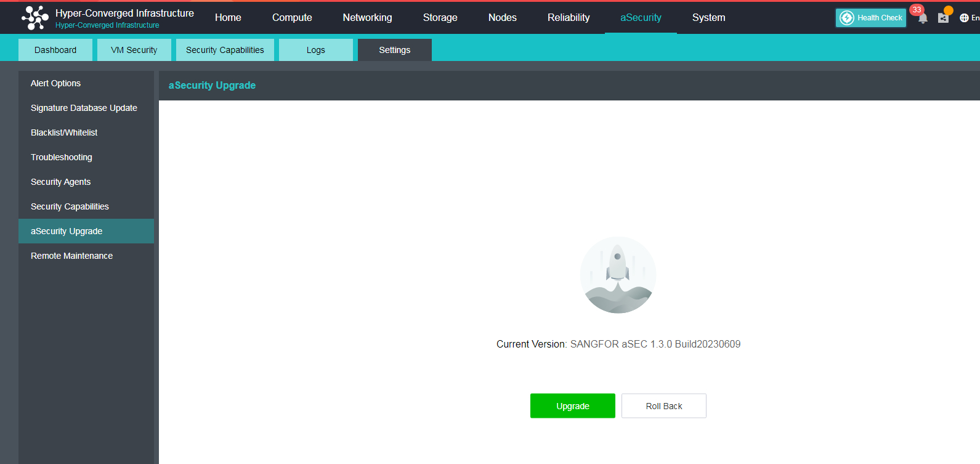The width and height of the screenshot is (980, 464).
Task: Click the aSecurity Upgrade panel heading
Action: (x=212, y=86)
